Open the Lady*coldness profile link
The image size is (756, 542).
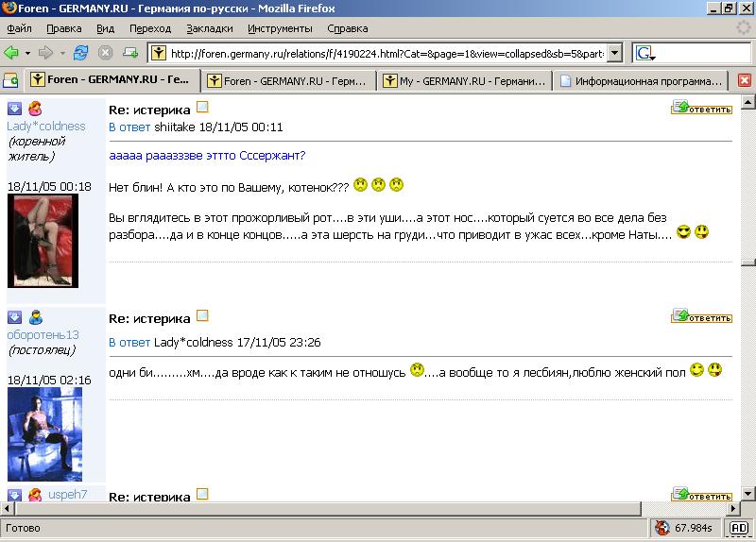click(45, 127)
